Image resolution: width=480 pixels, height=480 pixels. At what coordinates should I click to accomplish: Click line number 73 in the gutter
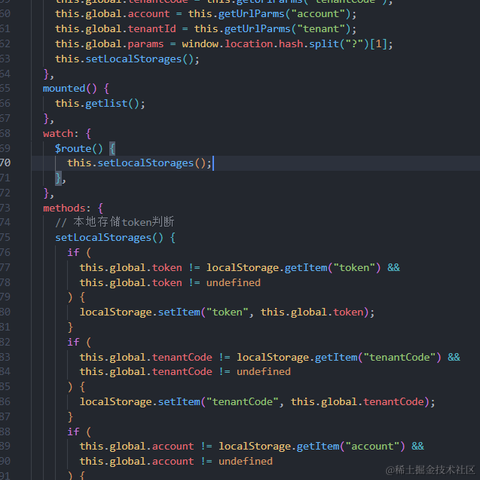(x=5, y=208)
